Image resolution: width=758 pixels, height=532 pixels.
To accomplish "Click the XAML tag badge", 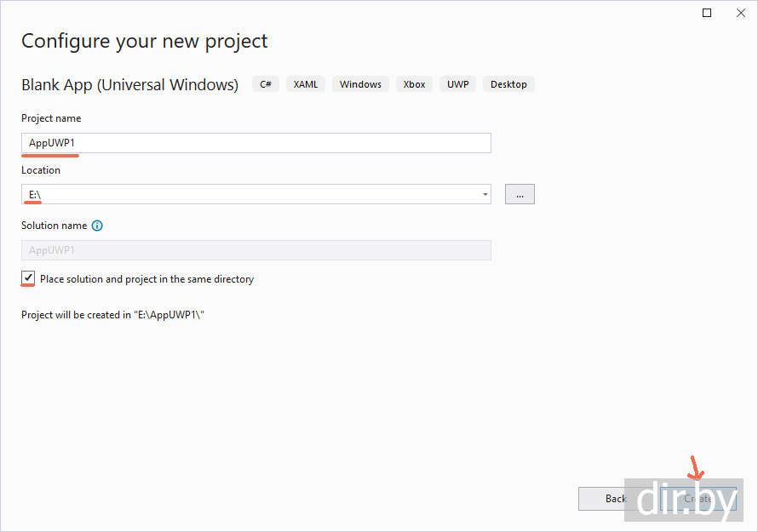I will 306,84.
